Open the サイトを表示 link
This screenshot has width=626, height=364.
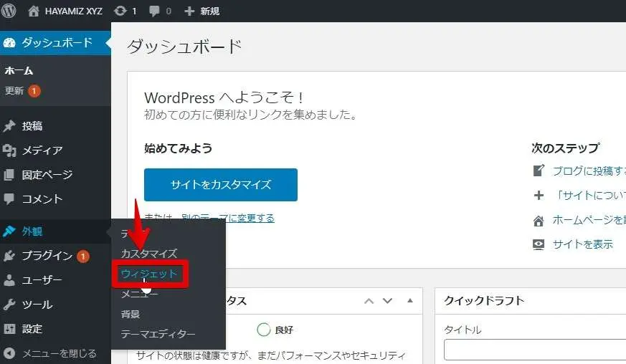click(x=582, y=244)
